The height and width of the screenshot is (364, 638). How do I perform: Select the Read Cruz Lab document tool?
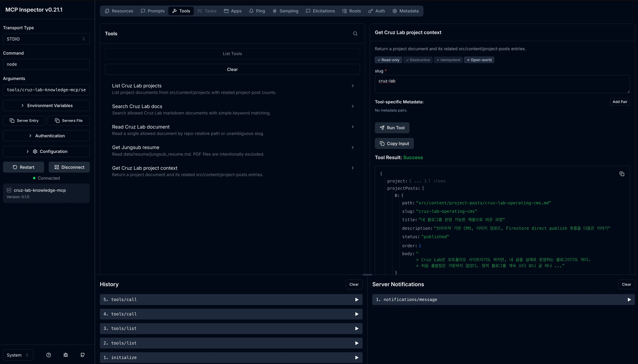[x=232, y=130]
